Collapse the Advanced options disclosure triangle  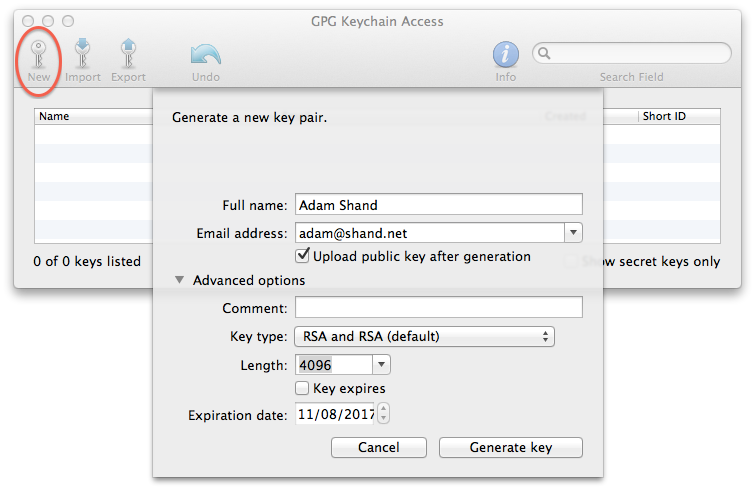[179, 280]
